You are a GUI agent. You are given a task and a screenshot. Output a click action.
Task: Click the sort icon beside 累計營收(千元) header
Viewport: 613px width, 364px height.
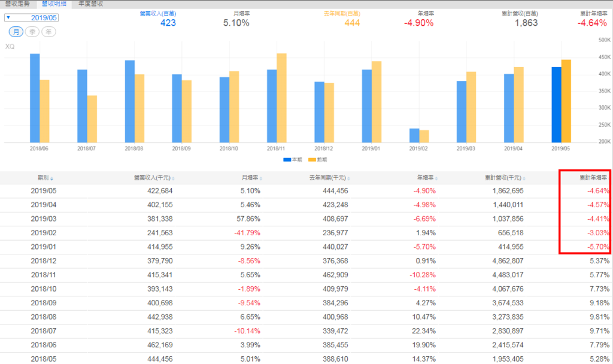[x=524, y=178]
